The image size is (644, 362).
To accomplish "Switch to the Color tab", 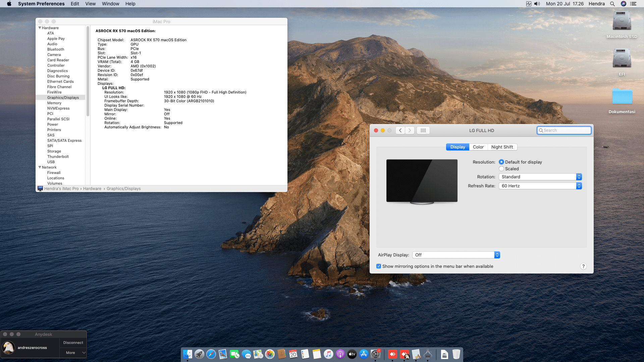I will [478, 147].
